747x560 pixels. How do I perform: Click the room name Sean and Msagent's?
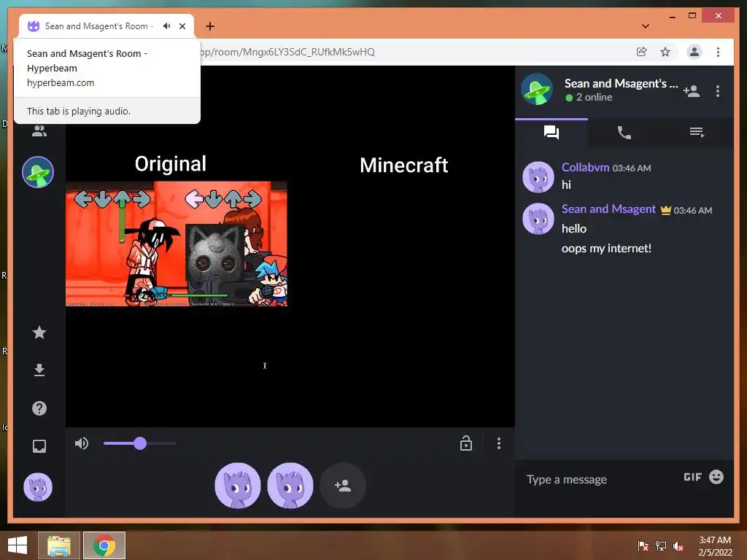[621, 83]
